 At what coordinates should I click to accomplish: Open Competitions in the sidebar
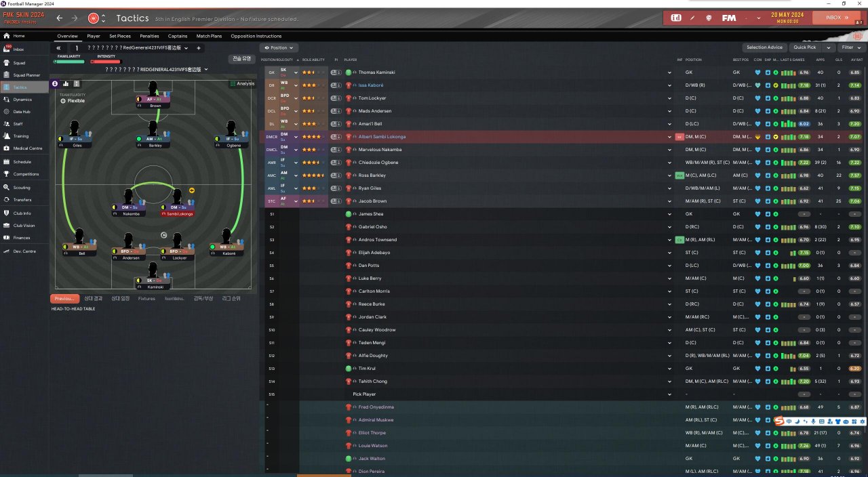click(26, 174)
